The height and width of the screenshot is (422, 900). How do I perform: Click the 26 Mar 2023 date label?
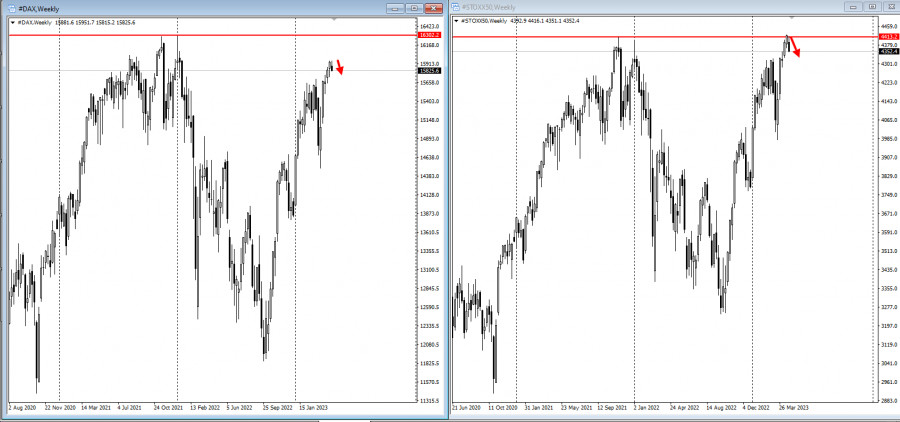[794, 407]
